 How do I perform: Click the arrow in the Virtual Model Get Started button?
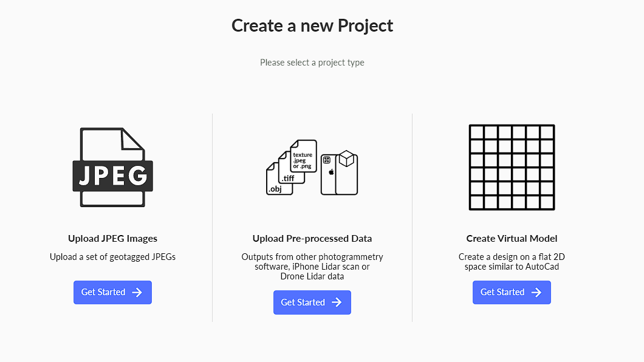[536, 292]
